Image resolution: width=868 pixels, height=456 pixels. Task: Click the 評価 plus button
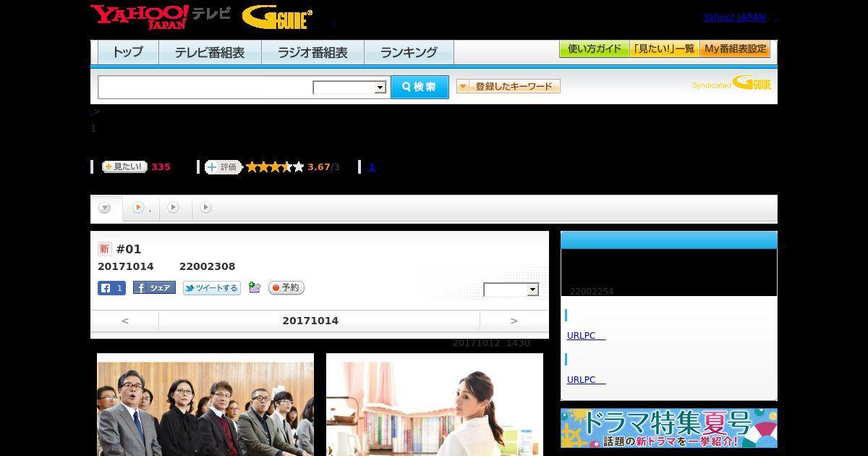click(223, 167)
